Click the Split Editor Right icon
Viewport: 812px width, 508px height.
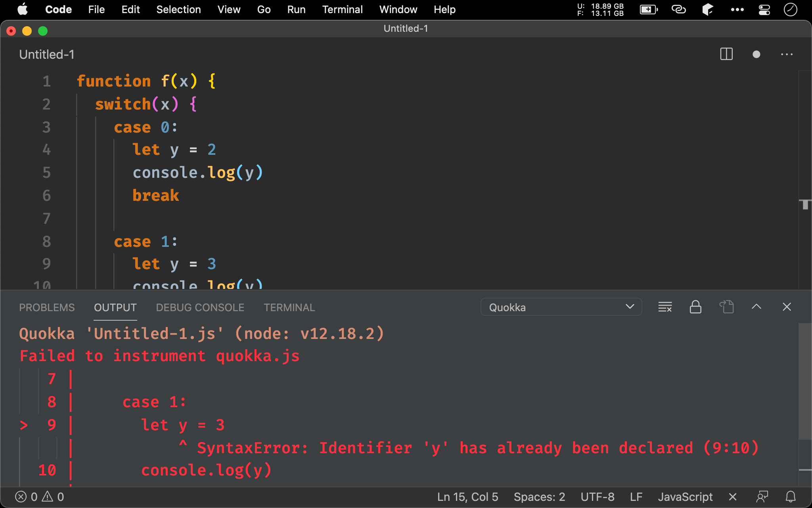pos(726,54)
